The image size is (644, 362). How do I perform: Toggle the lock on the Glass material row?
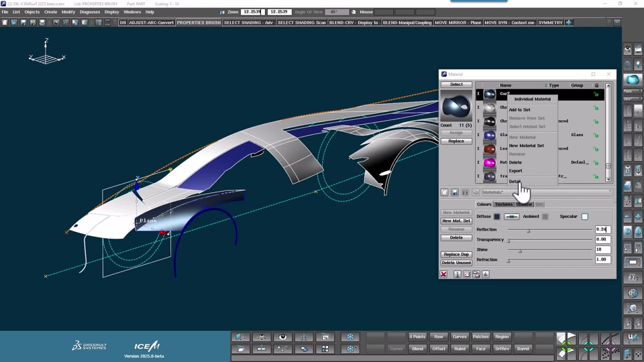pyautogui.click(x=596, y=135)
